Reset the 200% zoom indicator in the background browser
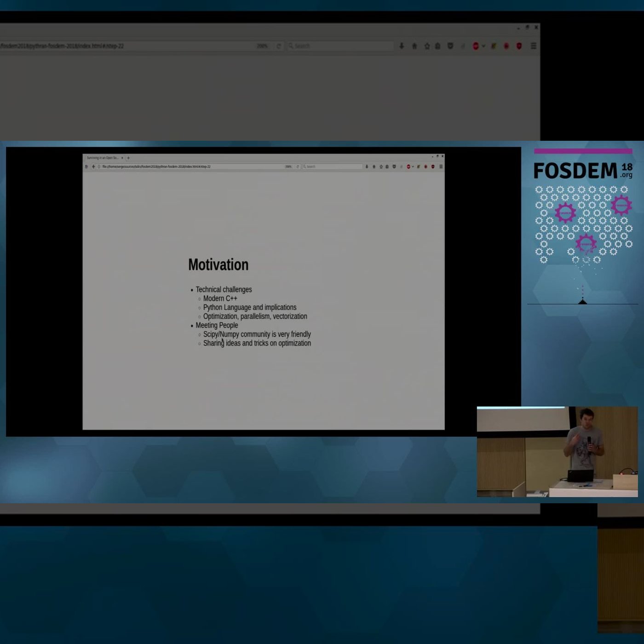 coord(262,46)
